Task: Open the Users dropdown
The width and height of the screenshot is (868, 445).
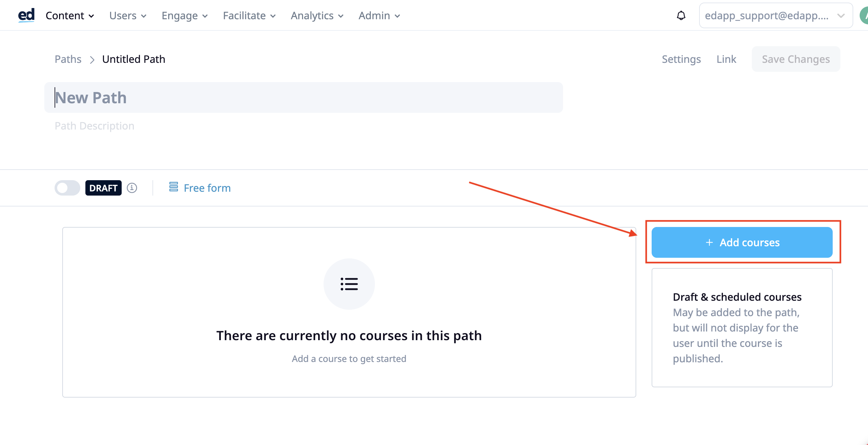Action: pyautogui.click(x=128, y=15)
